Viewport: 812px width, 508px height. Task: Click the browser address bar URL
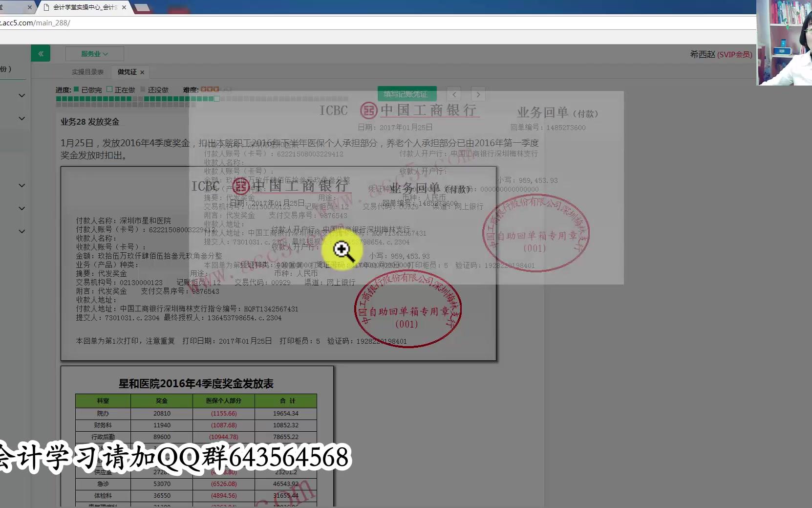[x=35, y=22]
